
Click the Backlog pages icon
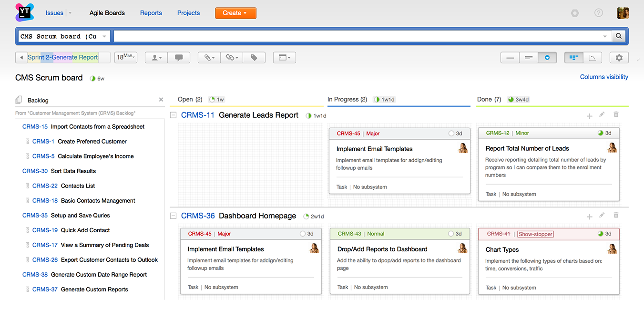(x=19, y=100)
